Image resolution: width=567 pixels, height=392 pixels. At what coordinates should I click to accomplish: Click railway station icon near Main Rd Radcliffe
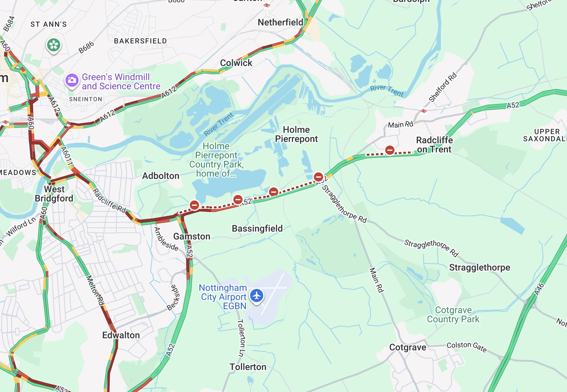point(424,111)
